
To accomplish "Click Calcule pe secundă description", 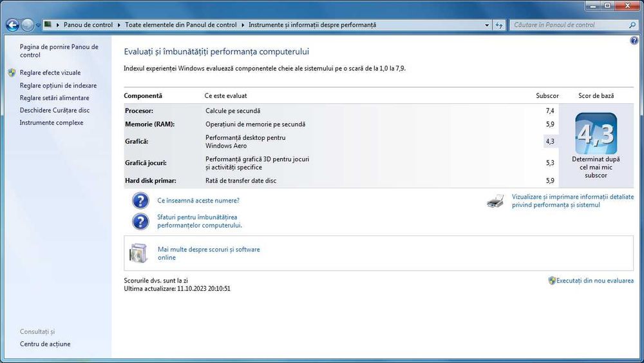I will click(x=233, y=111).
